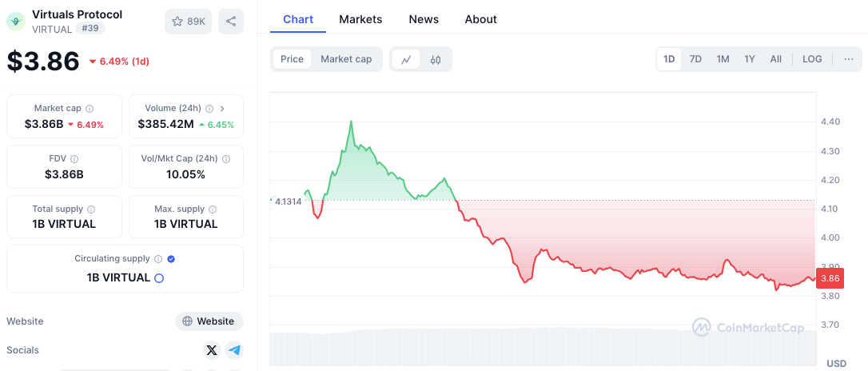Enable LOG scale on the chart
Screen dimensions: 868x371
812,59
